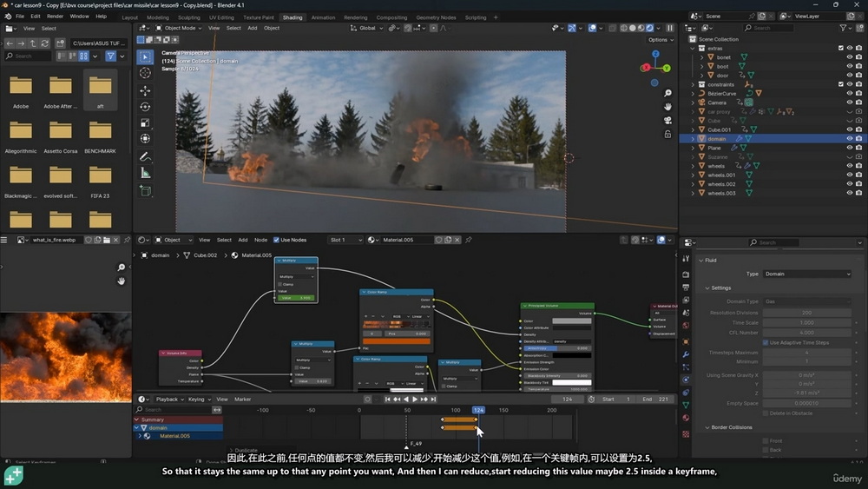Select the Transform tool
Screen dimensions: 868x489
(x=145, y=138)
